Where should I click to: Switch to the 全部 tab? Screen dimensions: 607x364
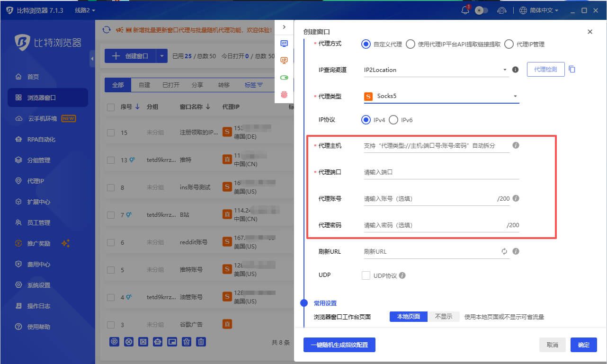[x=117, y=85]
